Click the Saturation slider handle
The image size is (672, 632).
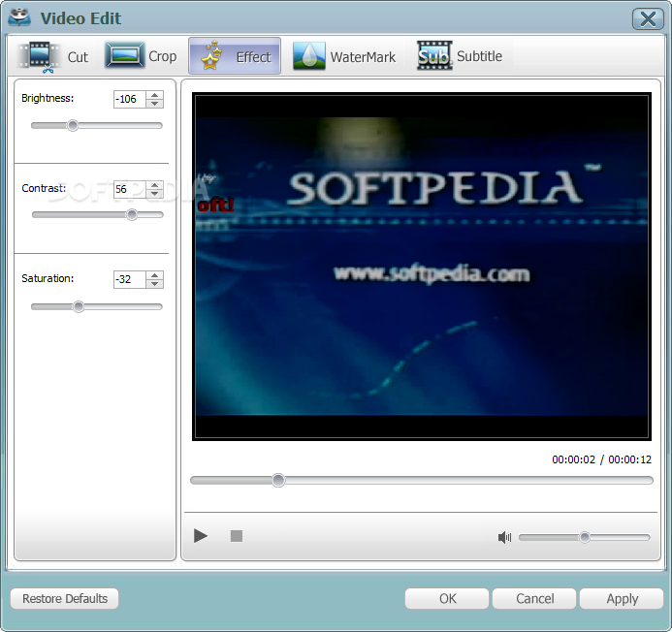79,306
